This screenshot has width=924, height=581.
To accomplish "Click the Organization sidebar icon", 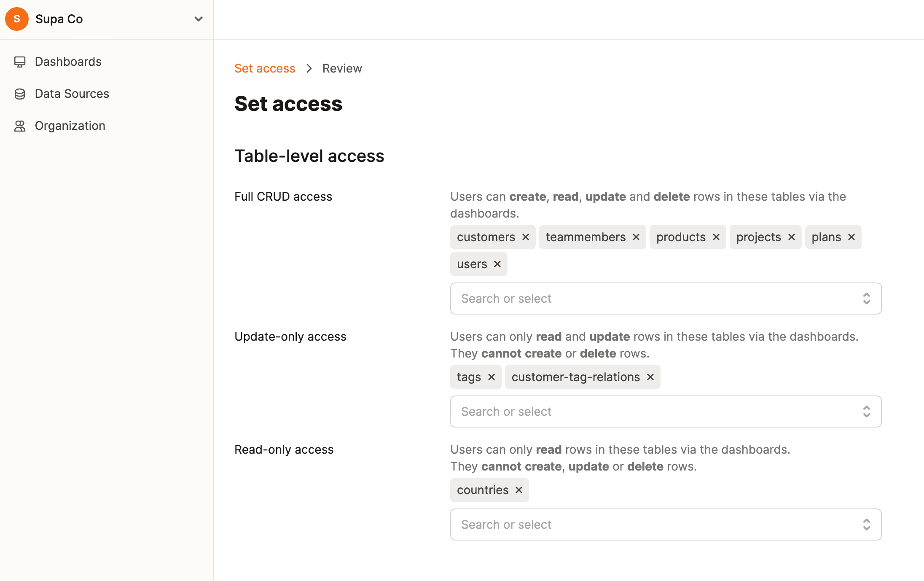I will tap(19, 126).
